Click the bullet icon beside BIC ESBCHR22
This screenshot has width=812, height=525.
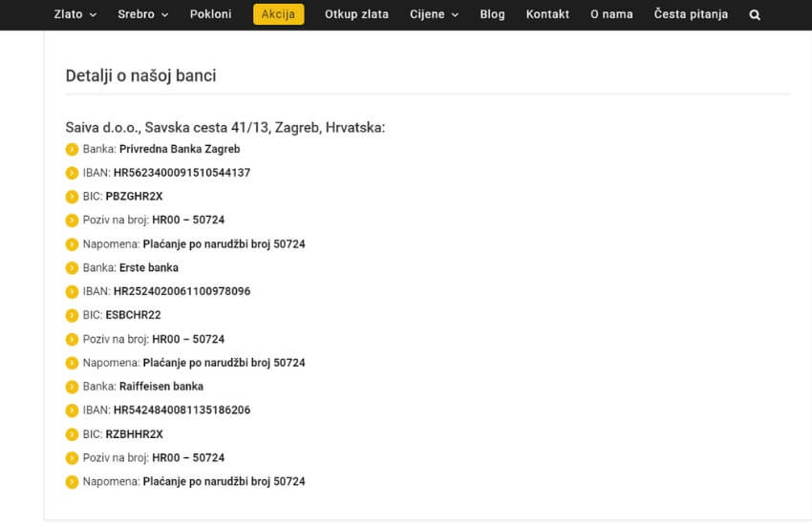coord(72,315)
